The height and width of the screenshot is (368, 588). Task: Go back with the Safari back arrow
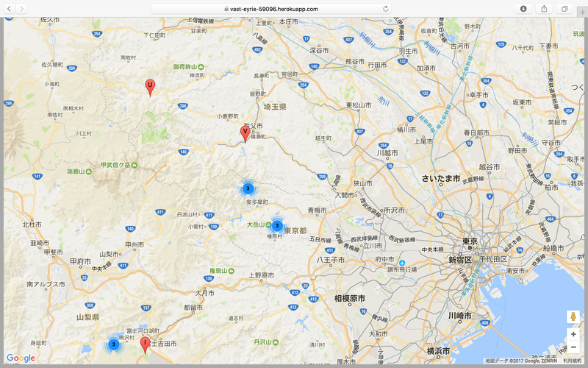click(x=10, y=8)
